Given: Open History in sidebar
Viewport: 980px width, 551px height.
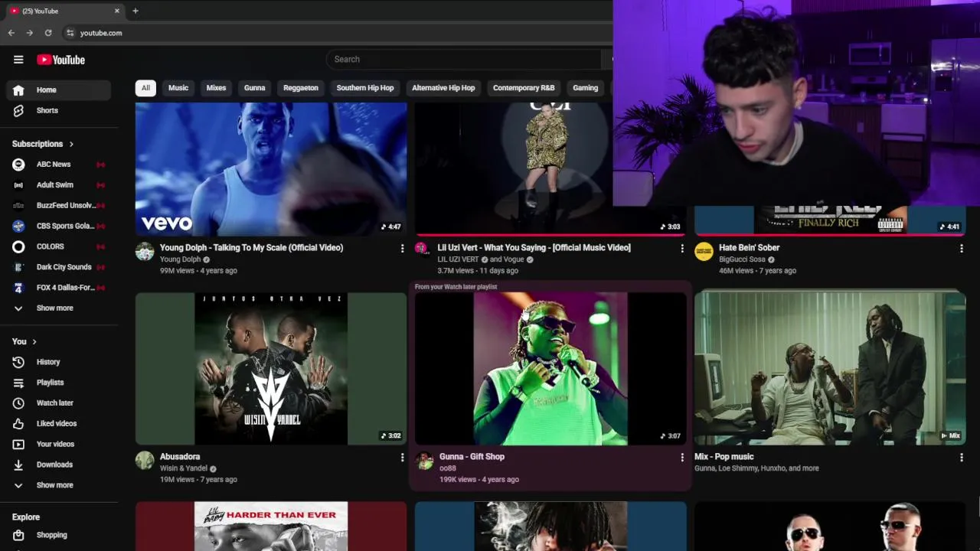Looking at the screenshot, I should [x=59, y=362].
